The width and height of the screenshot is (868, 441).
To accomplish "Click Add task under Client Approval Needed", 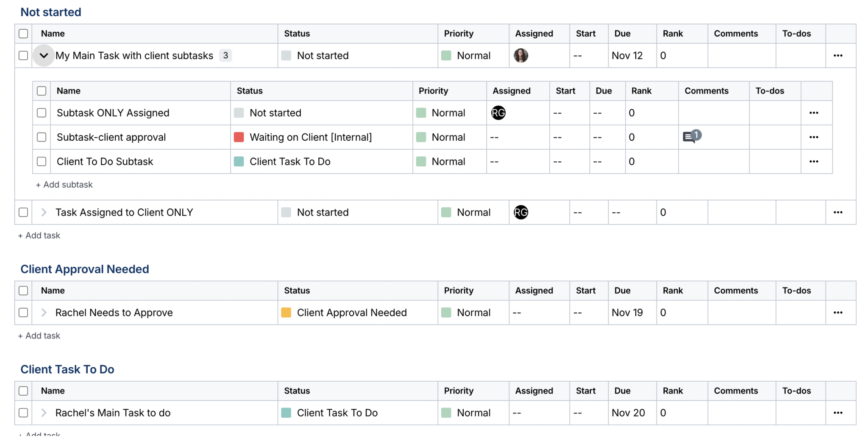I will point(39,335).
